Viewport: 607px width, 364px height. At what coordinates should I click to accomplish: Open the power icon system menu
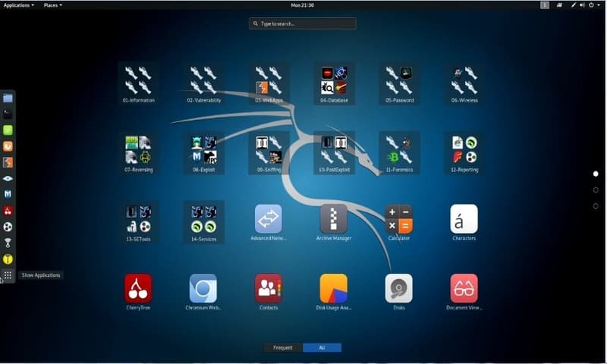coord(592,5)
